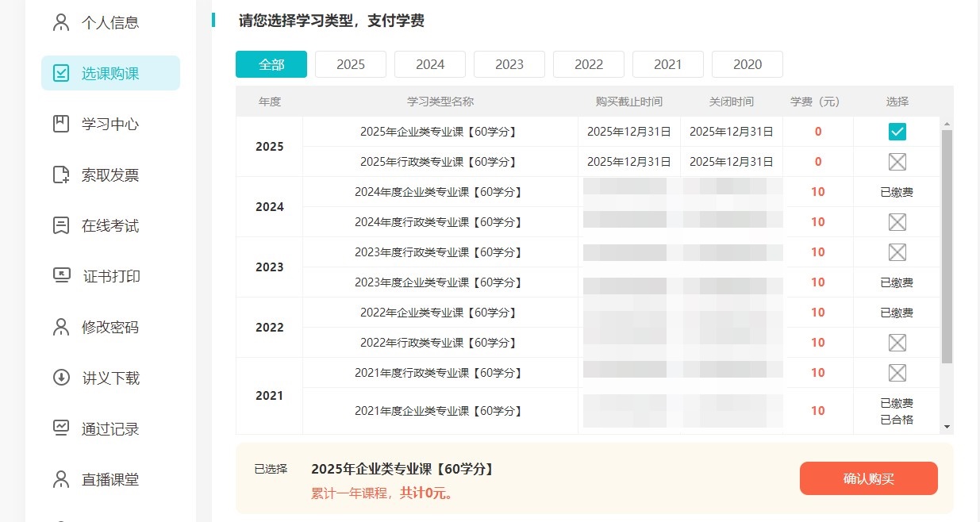
Task: Click the 个人信息 person icon in sidebar
Action: click(x=61, y=22)
